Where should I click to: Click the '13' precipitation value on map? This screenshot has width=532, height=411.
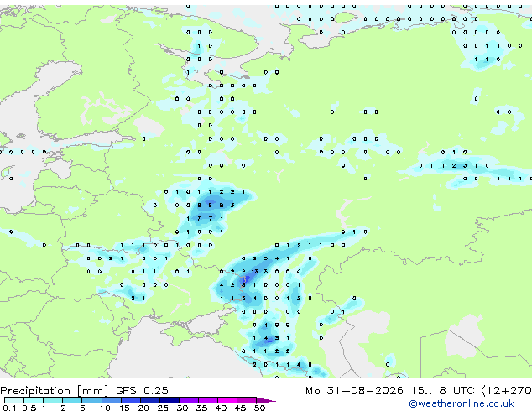pyautogui.click(x=254, y=271)
